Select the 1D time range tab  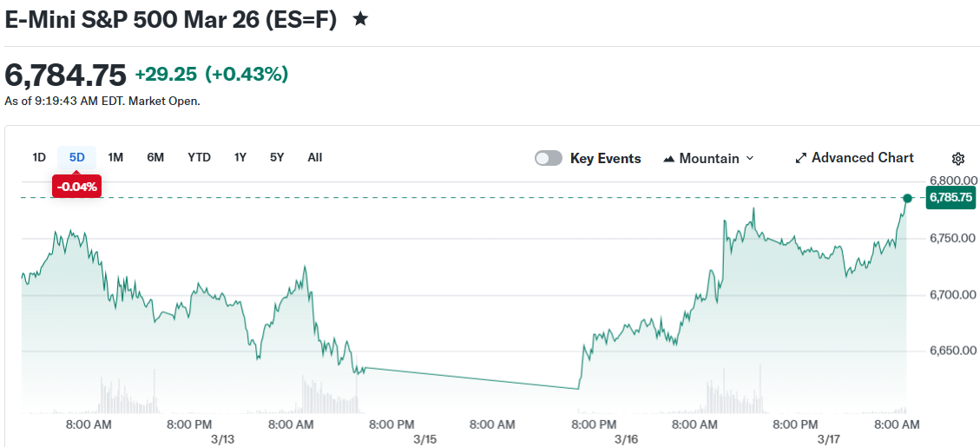click(x=39, y=157)
